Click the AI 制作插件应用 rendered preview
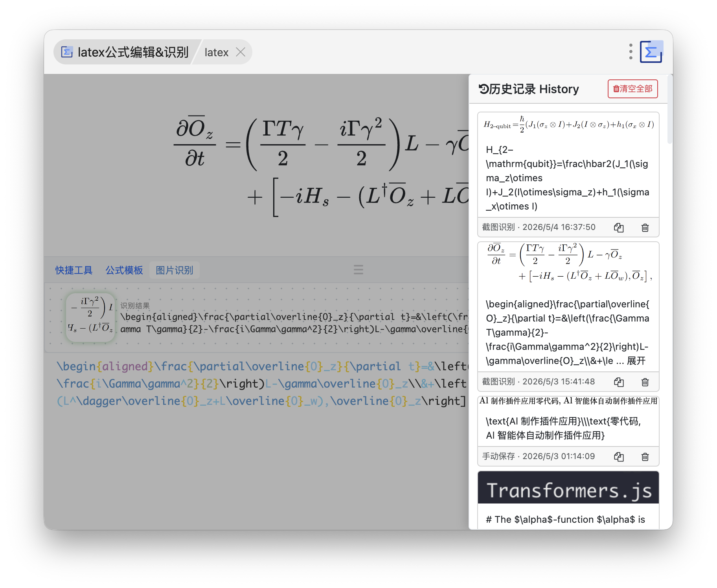Screen dimensions: 717x588 568,401
